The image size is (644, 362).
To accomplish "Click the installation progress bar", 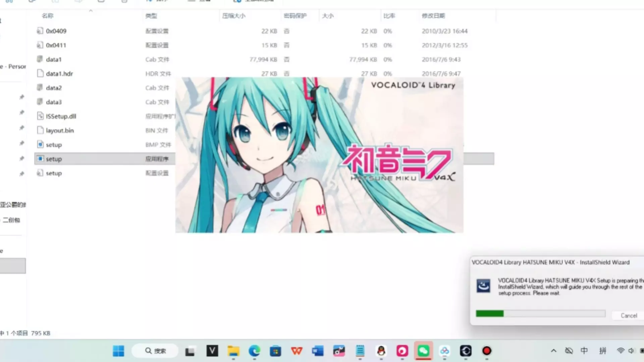I will tap(540, 313).
